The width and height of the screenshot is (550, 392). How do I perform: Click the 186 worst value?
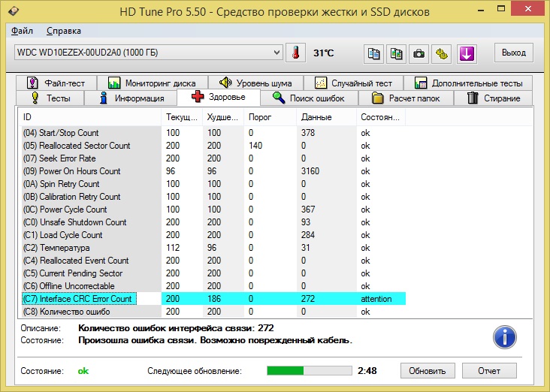pyautogui.click(x=214, y=299)
